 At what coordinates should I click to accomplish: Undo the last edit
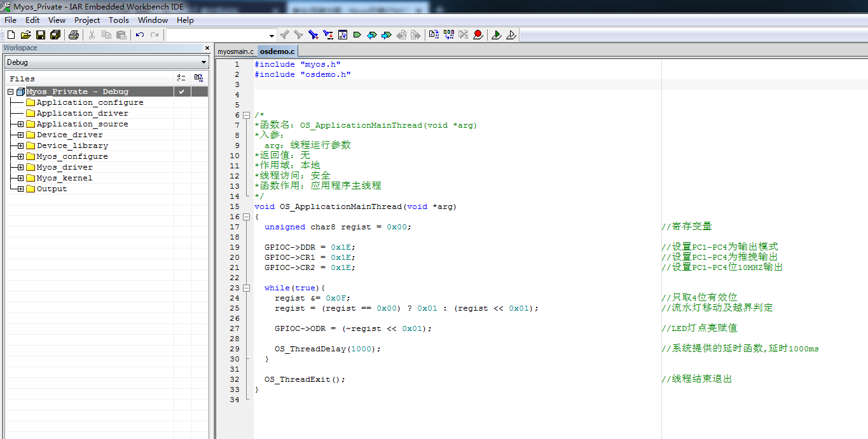click(140, 35)
